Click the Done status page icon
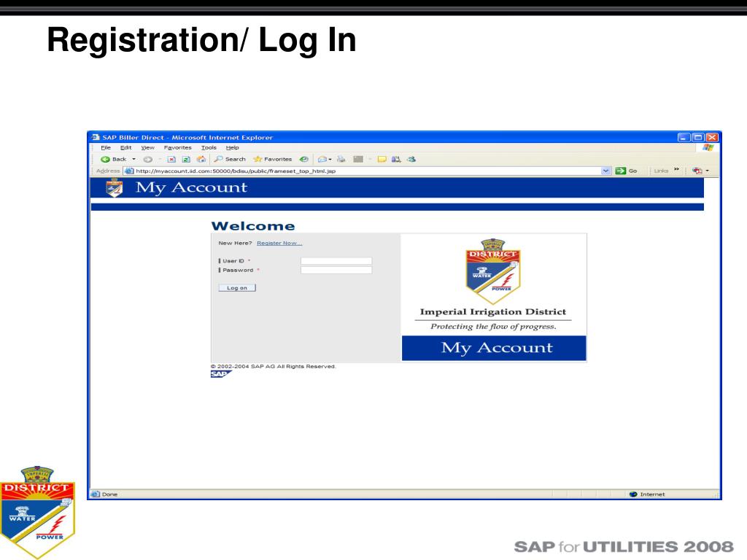The image size is (747, 560). [96, 494]
